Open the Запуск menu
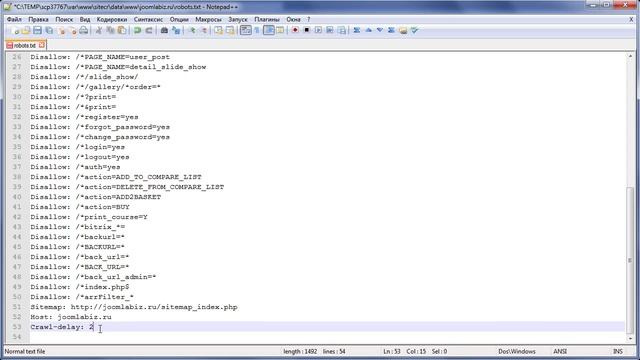Viewport: 640px width, 360px height. 238,19
